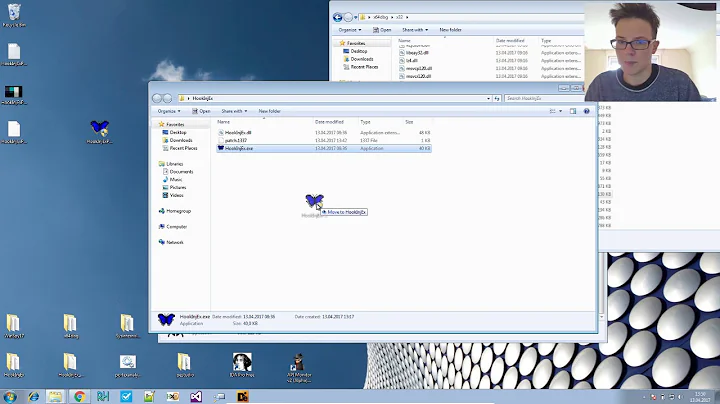
Task: Select Network in the navigation pane
Action: [174, 242]
